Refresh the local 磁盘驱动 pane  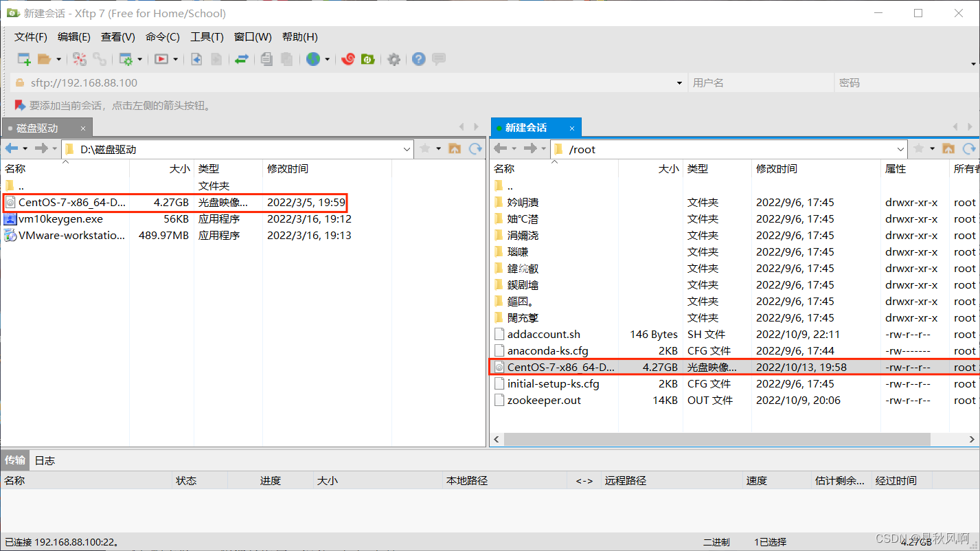click(x=475, y=148)
